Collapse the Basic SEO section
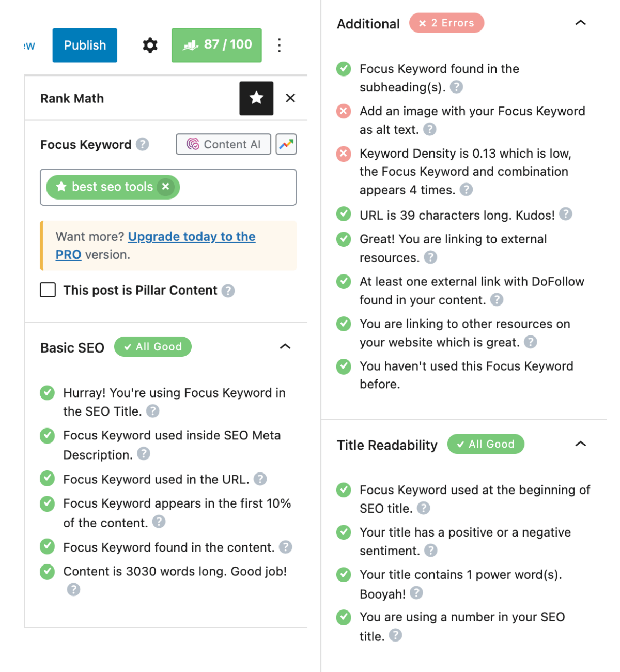620x672 pixels. point(286,347)
